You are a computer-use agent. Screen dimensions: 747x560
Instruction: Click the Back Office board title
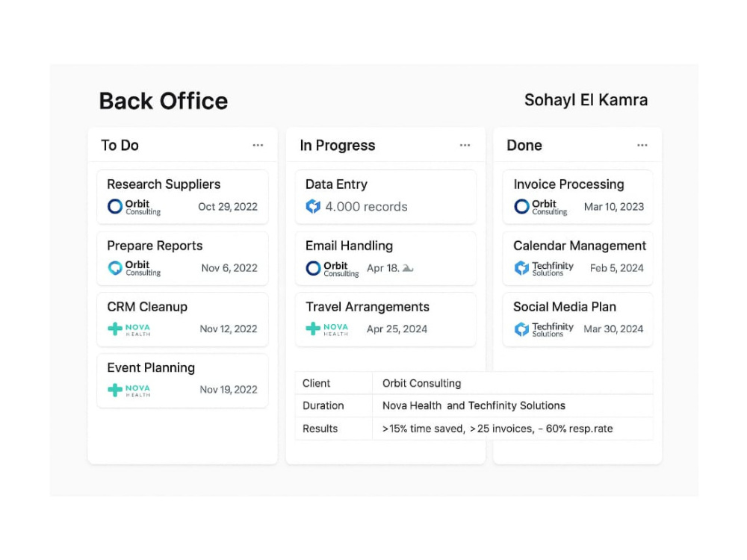point(164,101)
